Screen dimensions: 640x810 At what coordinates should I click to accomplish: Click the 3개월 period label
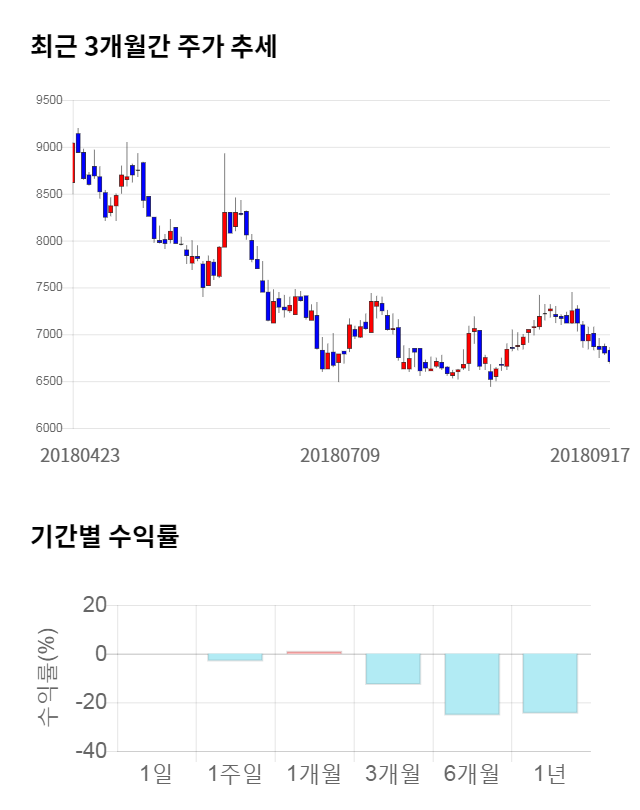click(x=393, y=773)
